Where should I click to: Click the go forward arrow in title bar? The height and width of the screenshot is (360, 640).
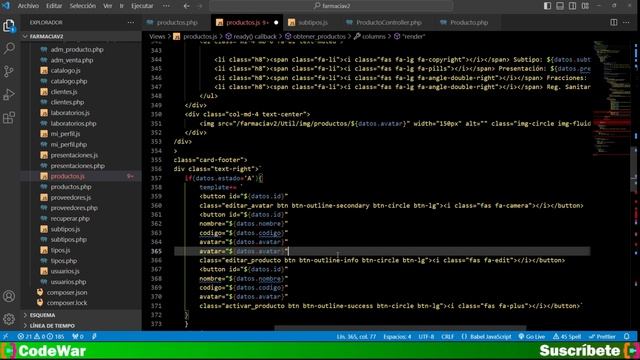point(200,6)
